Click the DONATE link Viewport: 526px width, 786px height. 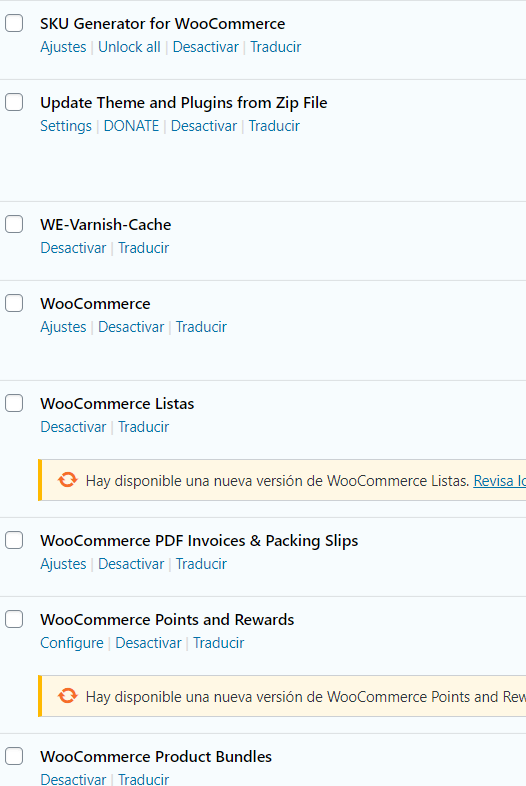coord(131,126)
